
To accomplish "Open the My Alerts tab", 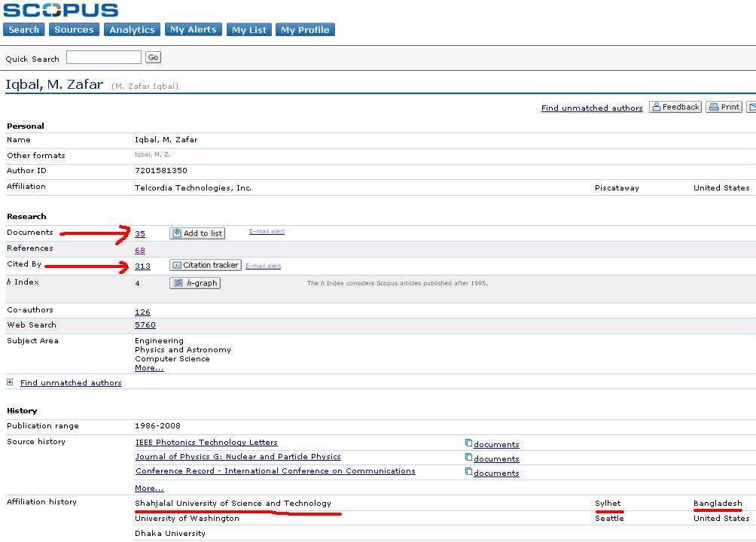I will pyautogui.click(x=194, y=29).
